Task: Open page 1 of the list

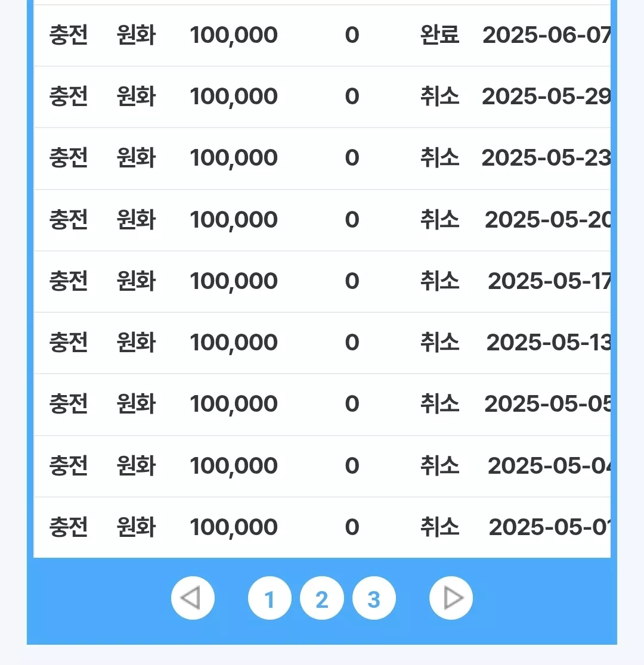Action: click(270, 598)
